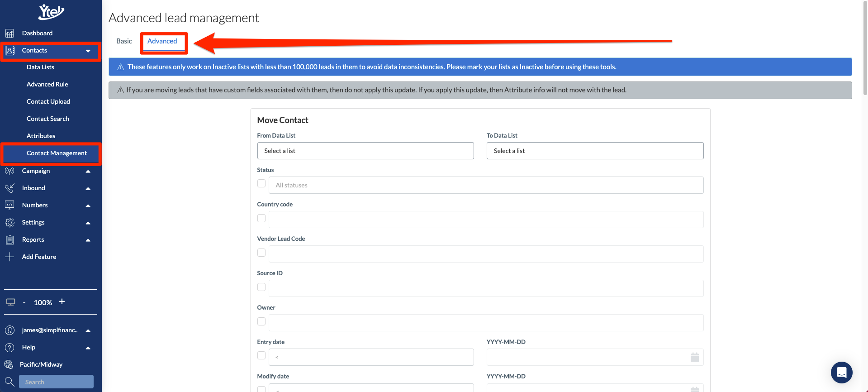
Task: Switch to the Advanced tab
Action: 162,41
